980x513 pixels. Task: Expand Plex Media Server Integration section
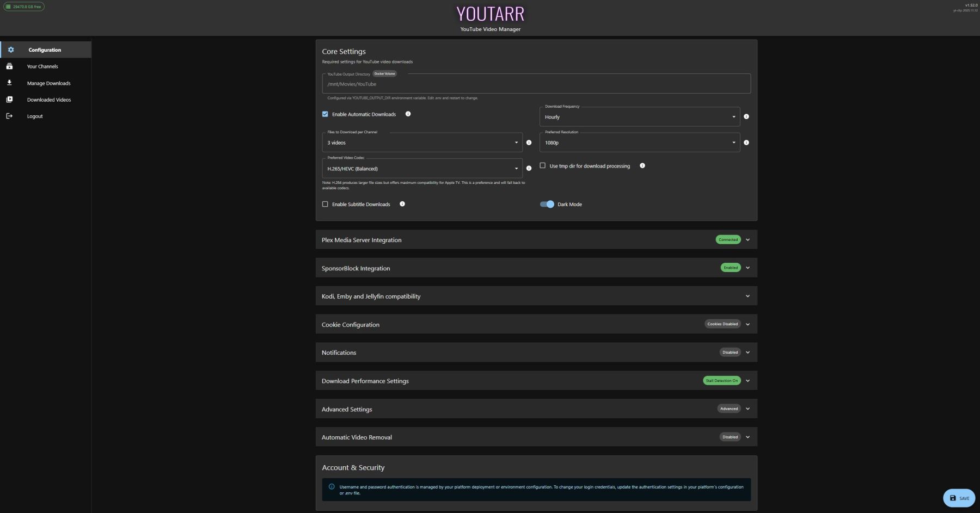(x=536, y=240)
